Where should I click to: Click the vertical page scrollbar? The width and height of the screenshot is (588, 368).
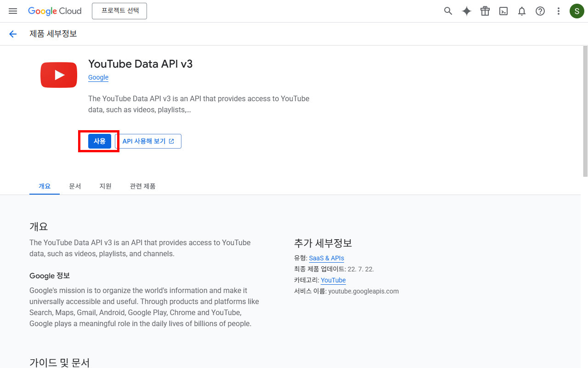585,111
